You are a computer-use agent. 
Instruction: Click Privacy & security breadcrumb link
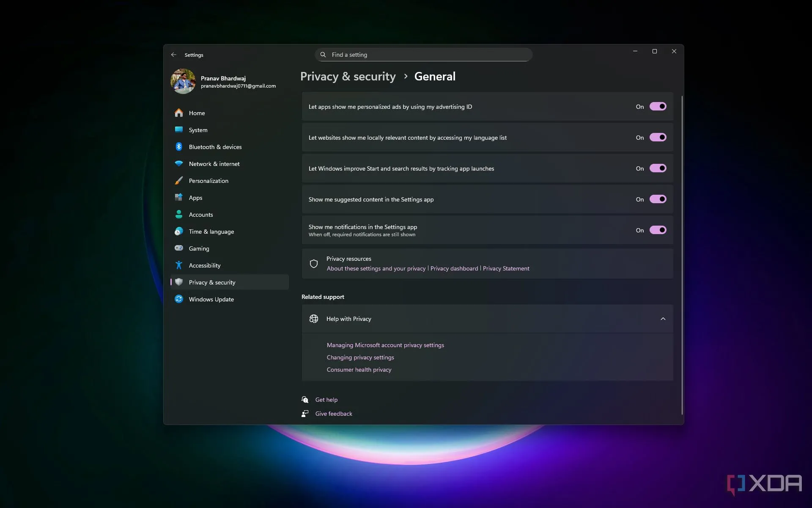348,77
